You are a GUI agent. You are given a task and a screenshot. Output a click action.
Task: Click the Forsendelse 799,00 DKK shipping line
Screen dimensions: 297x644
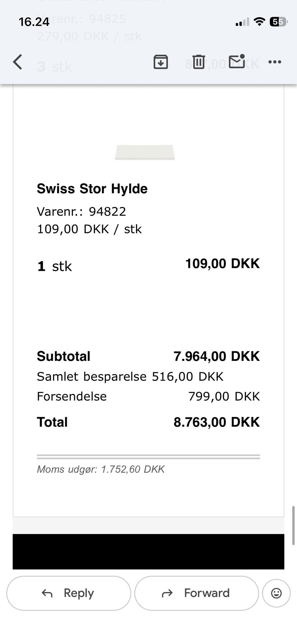148,396
